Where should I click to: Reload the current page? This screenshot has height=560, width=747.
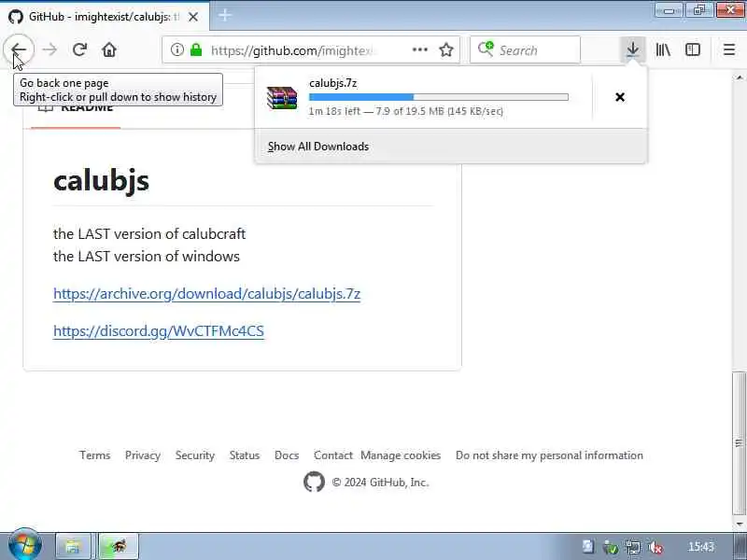tap(79, 49)
